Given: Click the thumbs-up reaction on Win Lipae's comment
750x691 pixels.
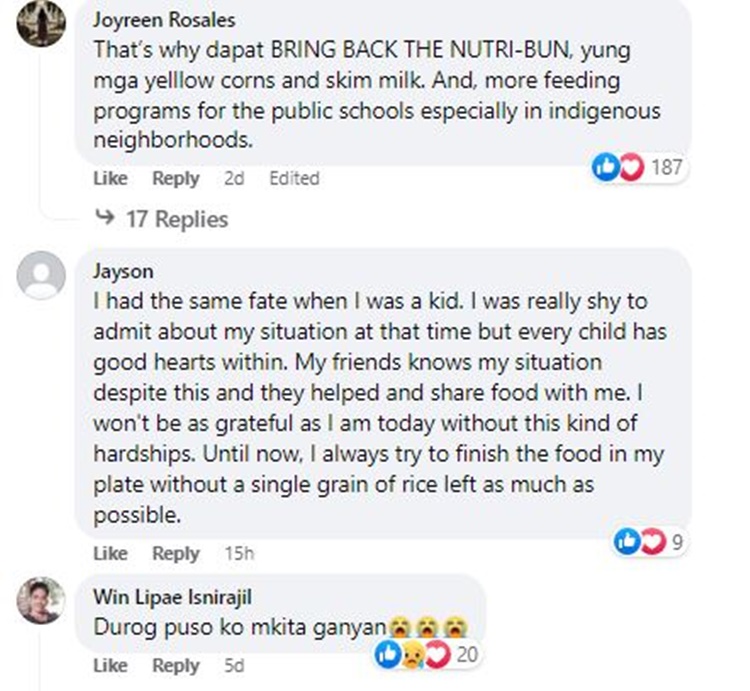Looking at the screenshot, I should point(388,655).
